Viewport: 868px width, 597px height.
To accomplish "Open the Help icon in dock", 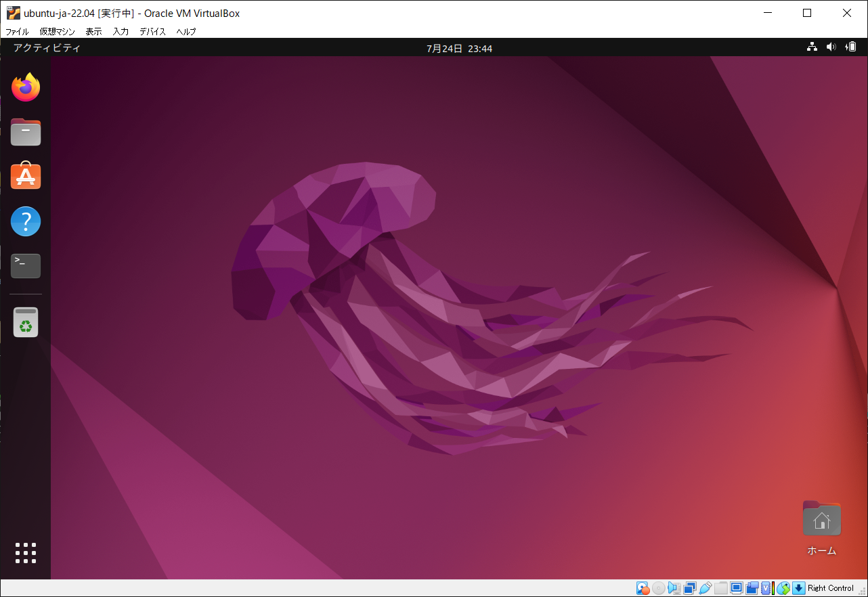I will click(26, 221).
